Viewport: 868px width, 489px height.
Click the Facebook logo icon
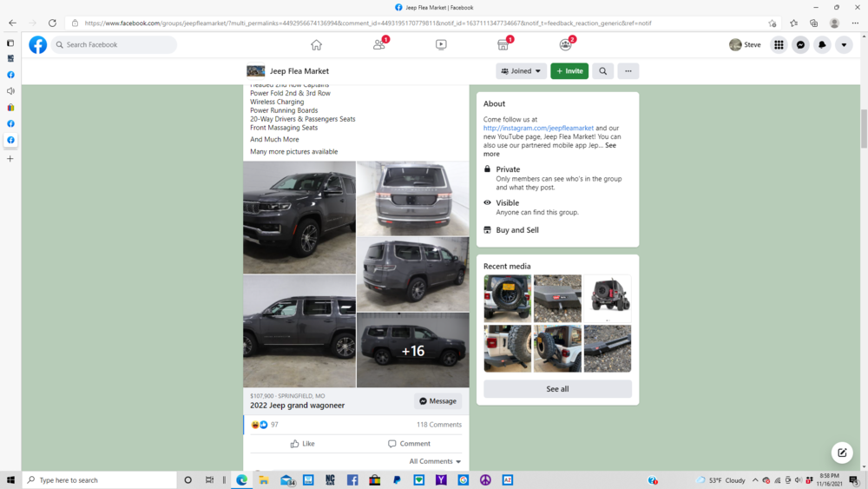(x=38, y=44)
